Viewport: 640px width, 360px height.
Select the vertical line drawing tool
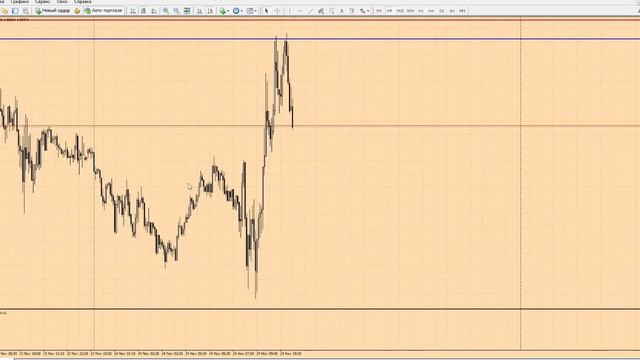[289, 11]
